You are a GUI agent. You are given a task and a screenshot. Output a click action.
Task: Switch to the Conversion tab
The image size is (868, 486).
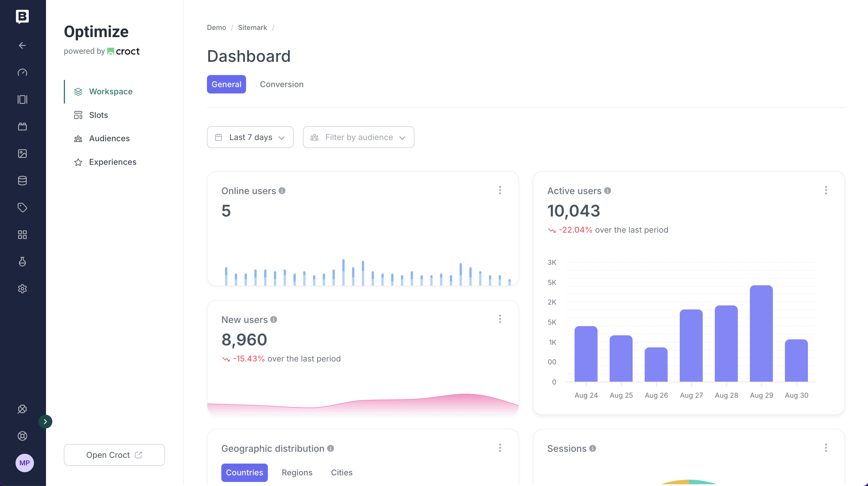click(281, 84)
